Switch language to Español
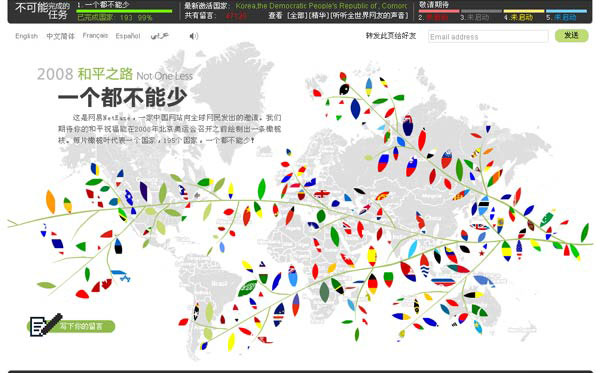The height and width of the screenshot is (373, 600). coord(128,36)
